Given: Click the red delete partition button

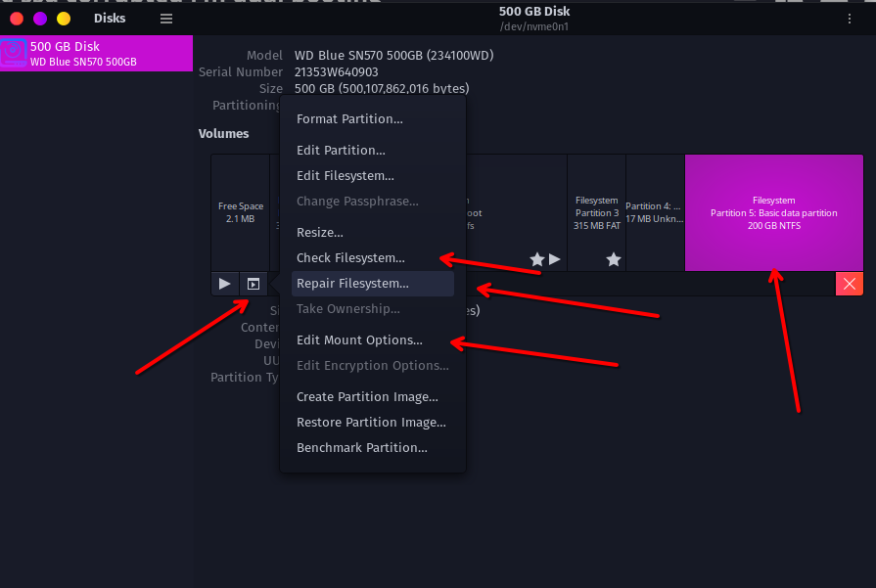Looking at the screenshot, I should click(x=850, y=284).
